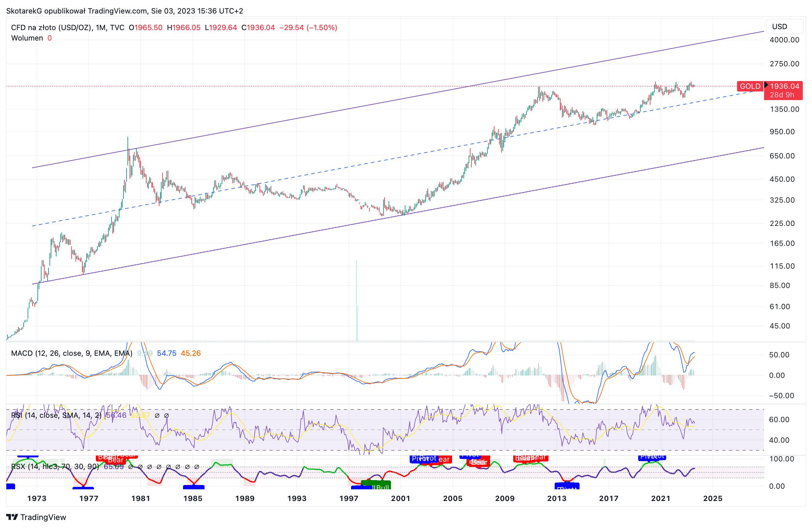Select the low value L1929.64
This screenshot has height=528, width=812.
click(x=221, y=28)
